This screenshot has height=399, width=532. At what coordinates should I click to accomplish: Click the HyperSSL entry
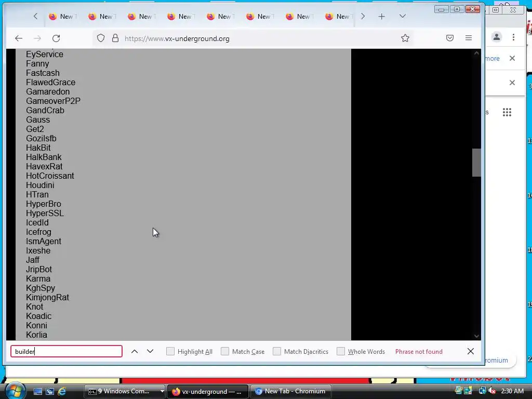tap(45, 214)
